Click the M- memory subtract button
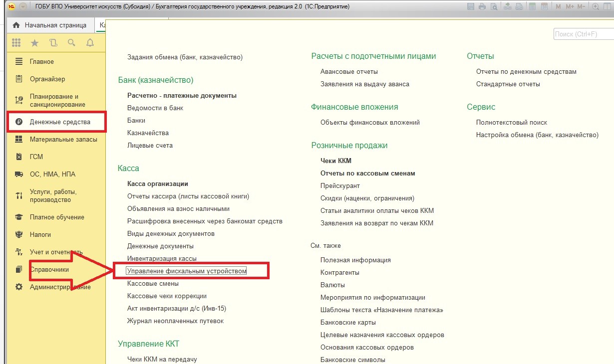 click(582, 6)
